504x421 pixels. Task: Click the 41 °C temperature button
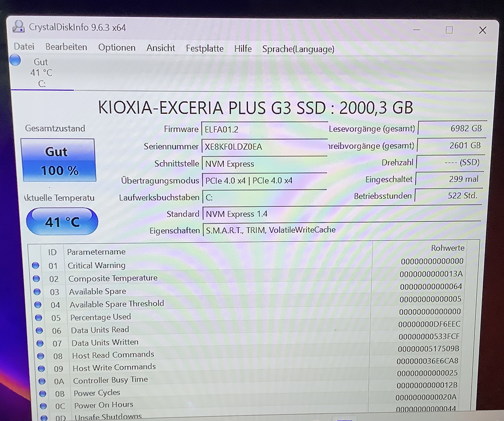pyautogui.click(x=62, y=222)
